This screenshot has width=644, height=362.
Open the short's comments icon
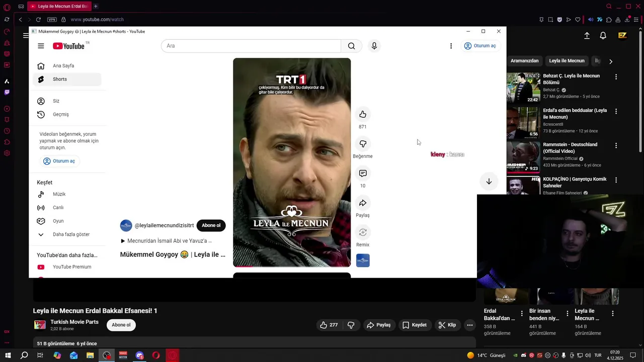[363, 173]
